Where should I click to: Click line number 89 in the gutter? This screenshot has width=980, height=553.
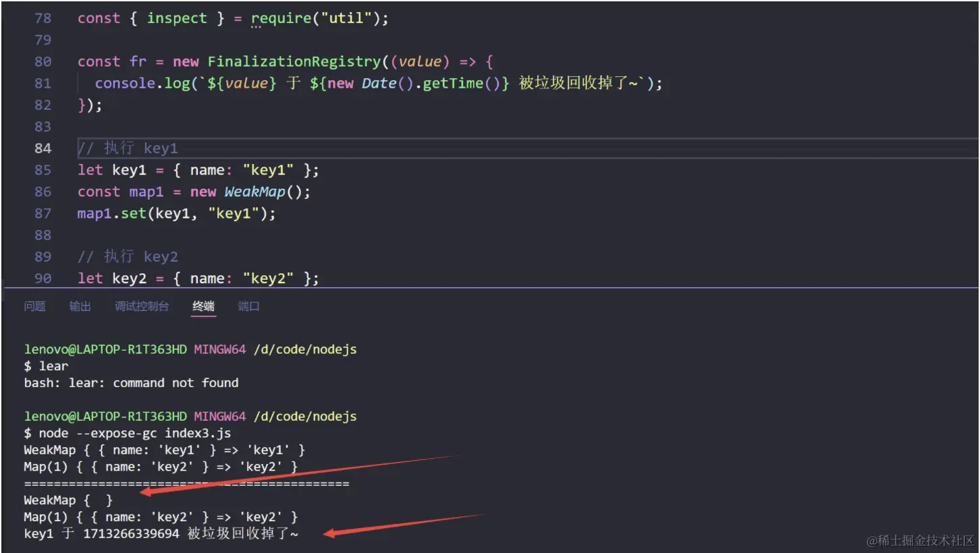43,256
